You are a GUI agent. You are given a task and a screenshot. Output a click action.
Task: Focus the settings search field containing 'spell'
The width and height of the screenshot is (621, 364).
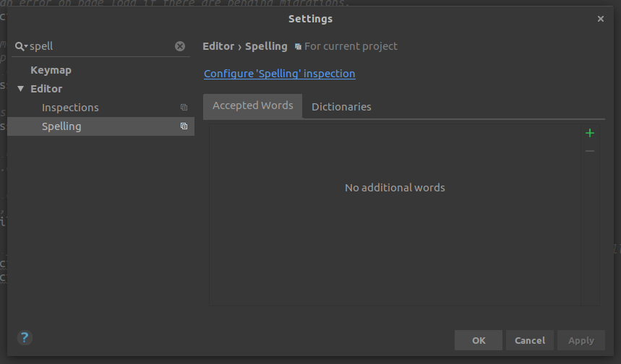(x=101, y=46)
